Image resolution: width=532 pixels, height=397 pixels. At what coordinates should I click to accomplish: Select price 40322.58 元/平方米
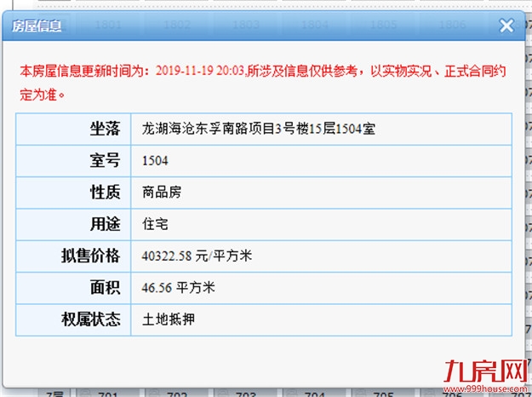coord(197,256)
